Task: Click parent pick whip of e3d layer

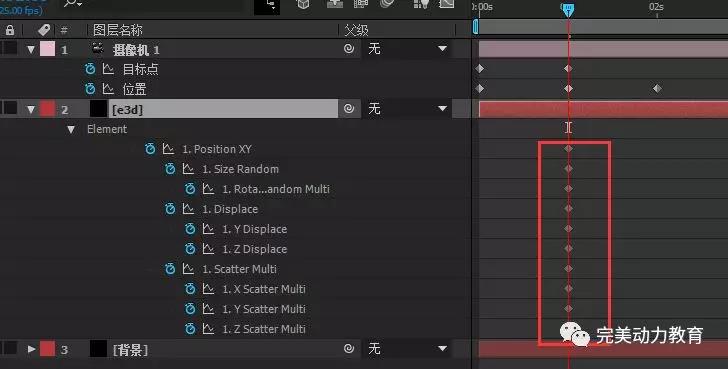Action: pyautogui.click(x=349, y=109)
